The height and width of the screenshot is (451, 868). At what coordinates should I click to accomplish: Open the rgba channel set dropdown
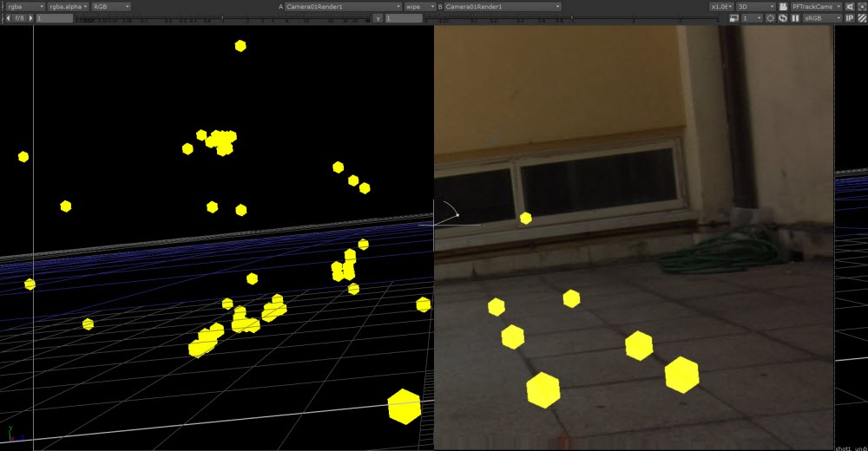click(x=25, y=7)
